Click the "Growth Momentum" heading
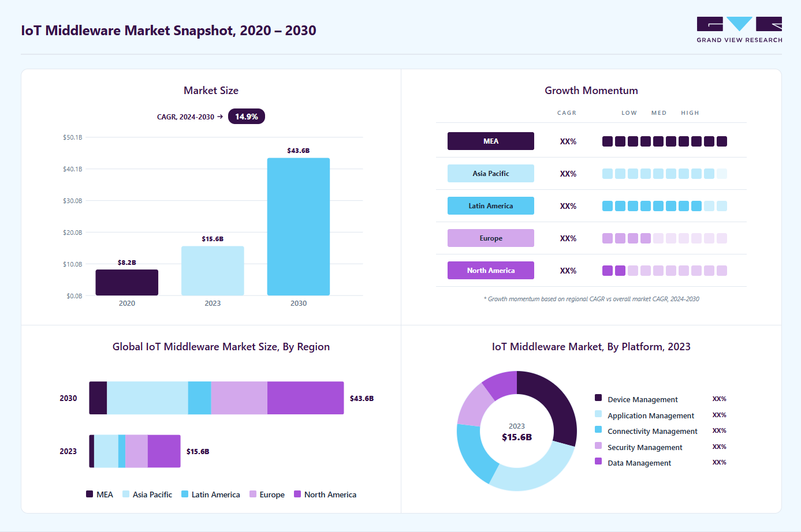 point(591,91)
